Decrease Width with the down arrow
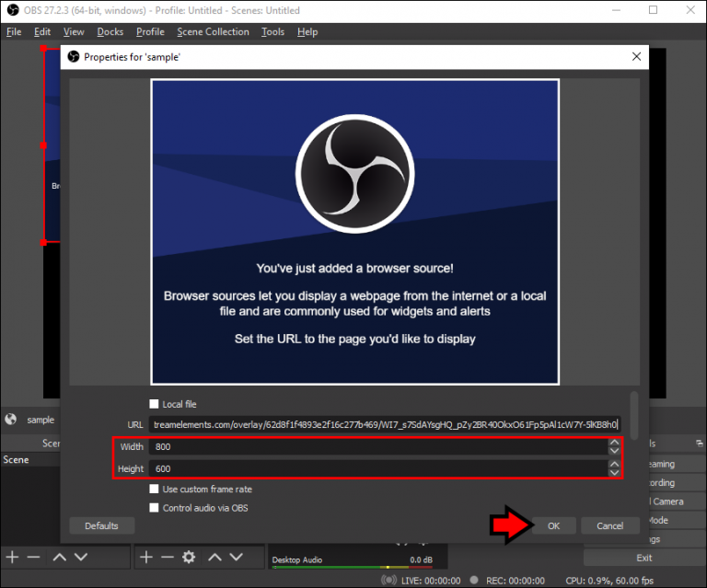707x588 pixels. pos(614,451)
